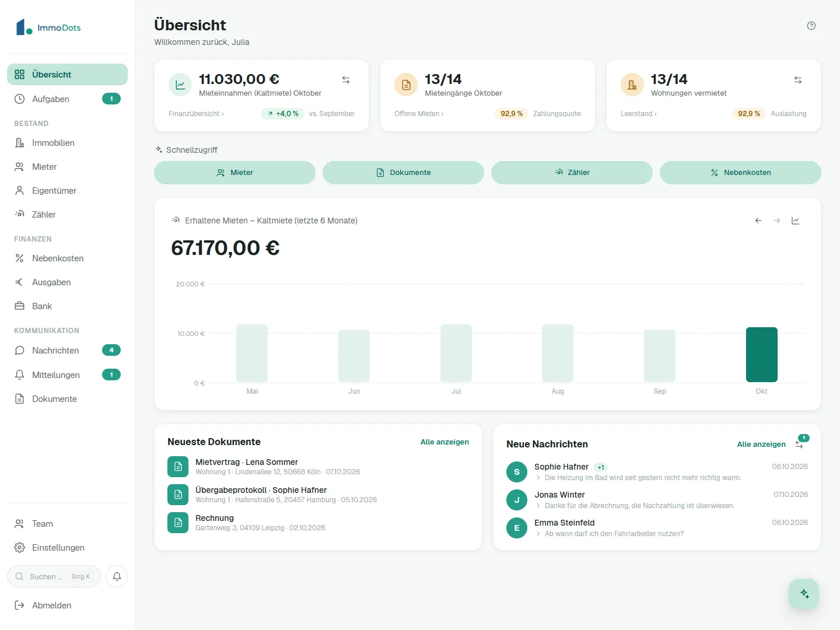Expand the Leerstand chevron link
Screen dimensions: 840x630
pos(638,114)
